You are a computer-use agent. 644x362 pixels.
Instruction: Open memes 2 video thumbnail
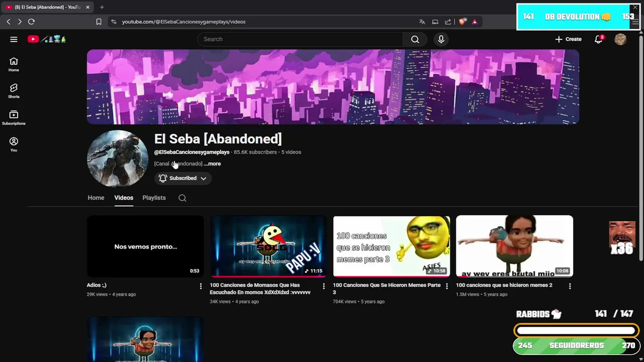514,246
